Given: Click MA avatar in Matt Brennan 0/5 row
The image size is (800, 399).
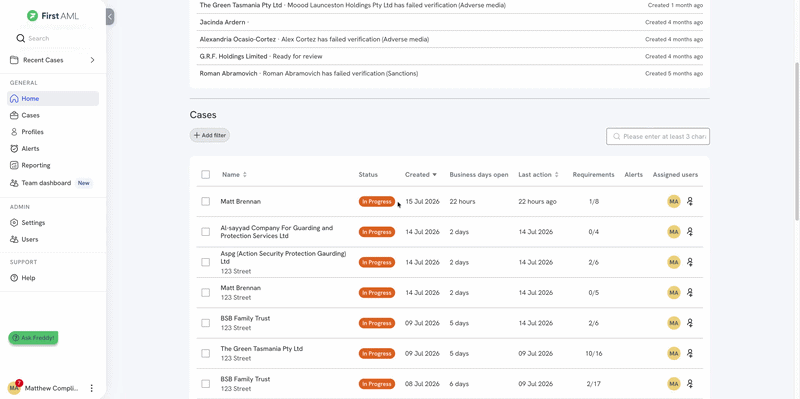Looking at the screenshot, I should [674, 293].
